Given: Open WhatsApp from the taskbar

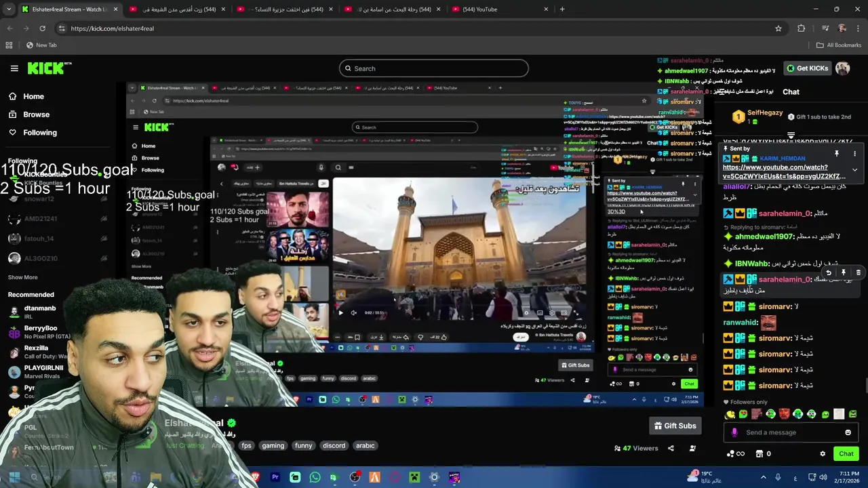Looking at the screenshot, I should click(315, 477).
